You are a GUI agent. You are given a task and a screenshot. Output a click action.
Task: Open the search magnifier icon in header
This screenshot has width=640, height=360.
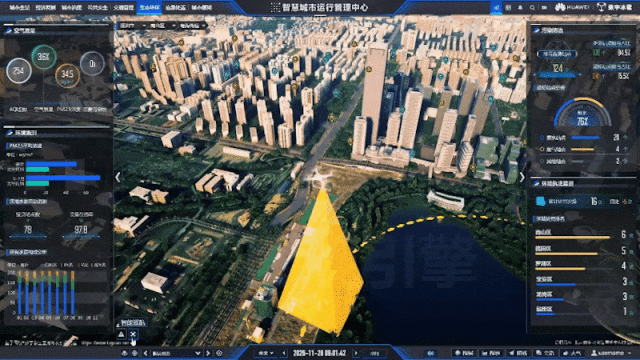532,7
